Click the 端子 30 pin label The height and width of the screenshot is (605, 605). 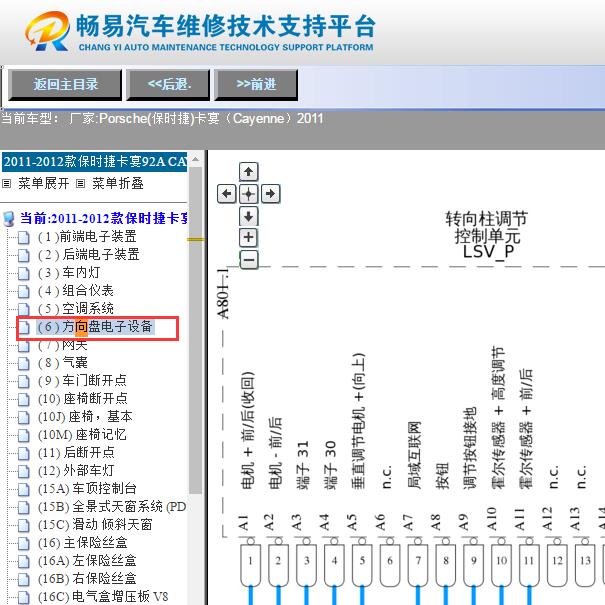[330, 465]
